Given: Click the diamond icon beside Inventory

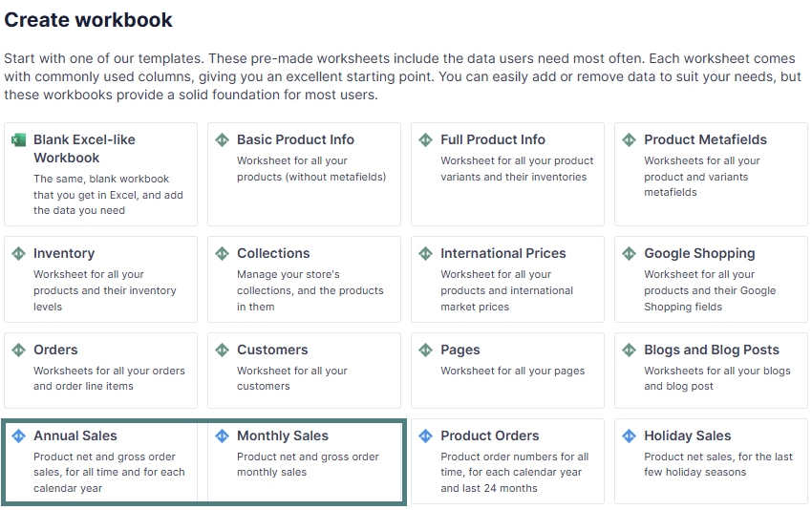Looking at the screenshot, I should click(19, 254).
